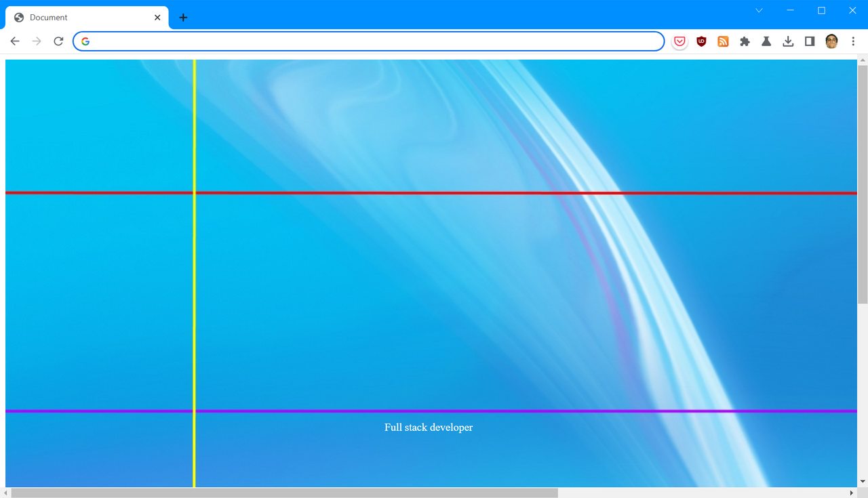Screen dimensions: 868x498
Task: Reload the current page
Action: [58, 41]
